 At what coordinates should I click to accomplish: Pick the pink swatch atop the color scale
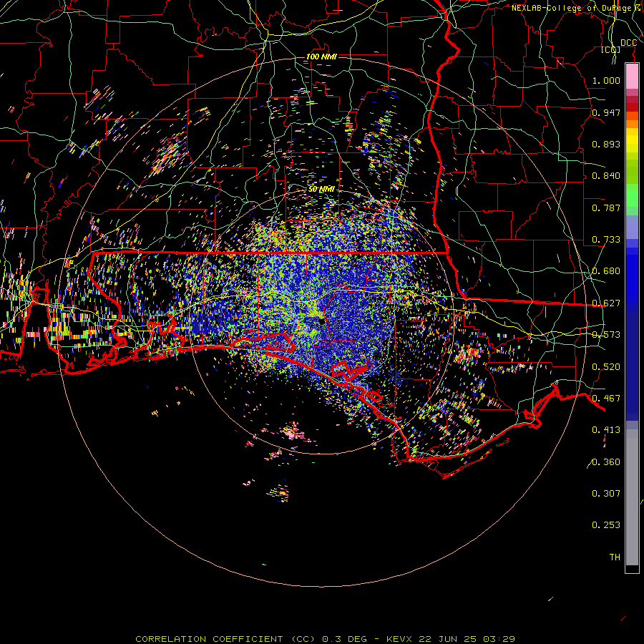click(x=632, y=77)
